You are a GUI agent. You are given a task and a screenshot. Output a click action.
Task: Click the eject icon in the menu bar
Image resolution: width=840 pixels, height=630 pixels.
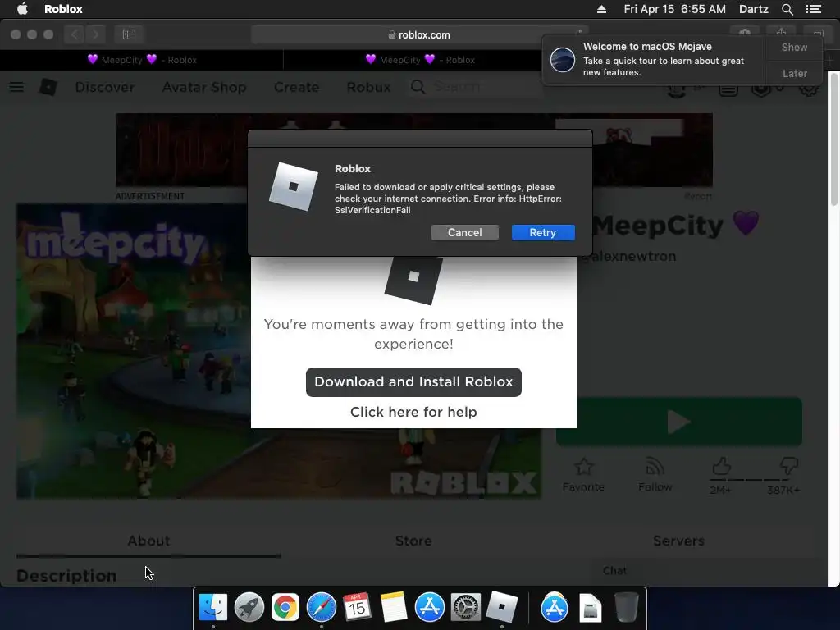[601, 9]
